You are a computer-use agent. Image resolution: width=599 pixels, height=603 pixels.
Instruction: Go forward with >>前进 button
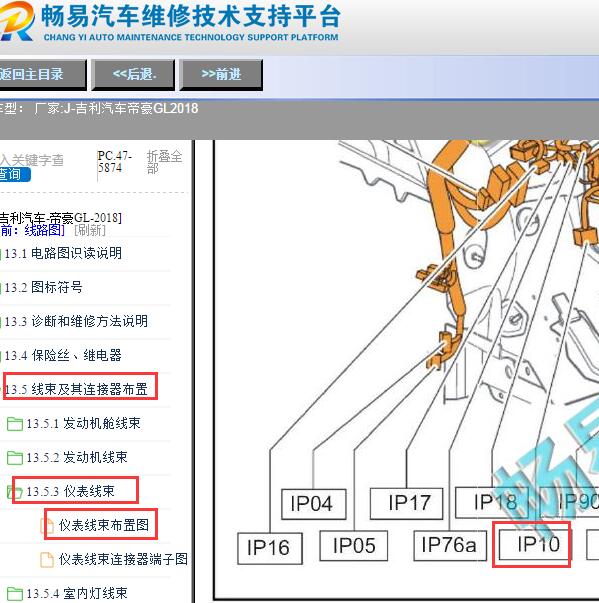pyautogui.click(x=221, y=74)
